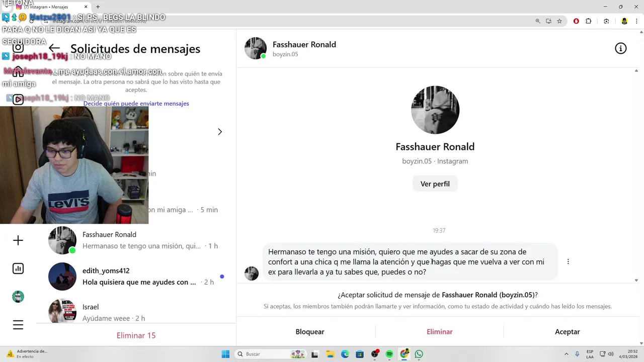Screen dimensions: 644x362
Task: Open sender's small avatar beside message
Action: coord(252,274)
